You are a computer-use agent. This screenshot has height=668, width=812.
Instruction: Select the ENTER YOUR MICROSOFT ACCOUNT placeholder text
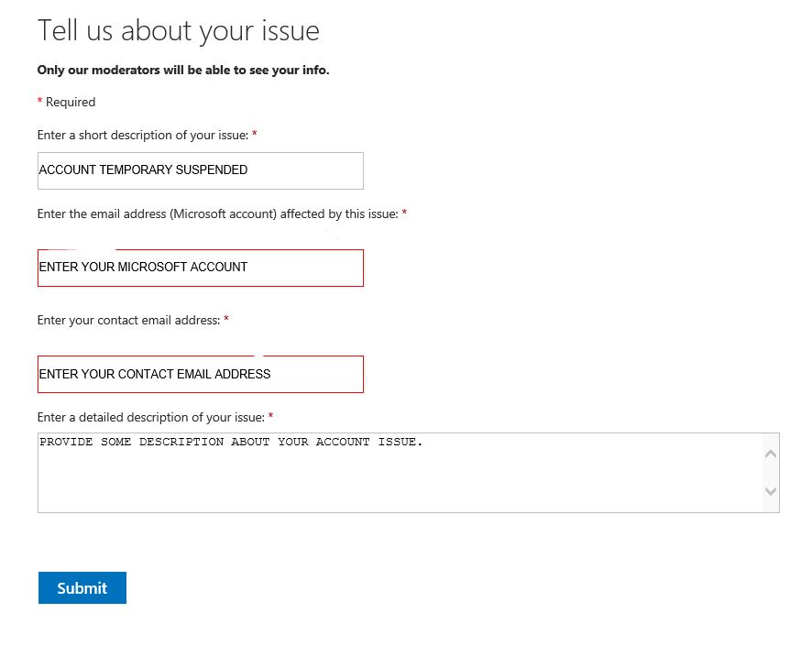(143, 267)
